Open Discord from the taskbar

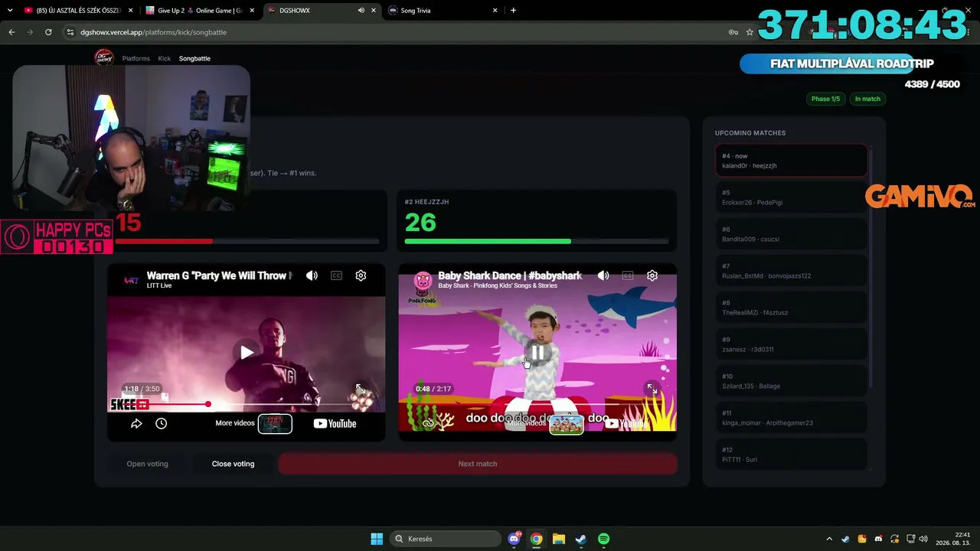[x=514, y=539]
